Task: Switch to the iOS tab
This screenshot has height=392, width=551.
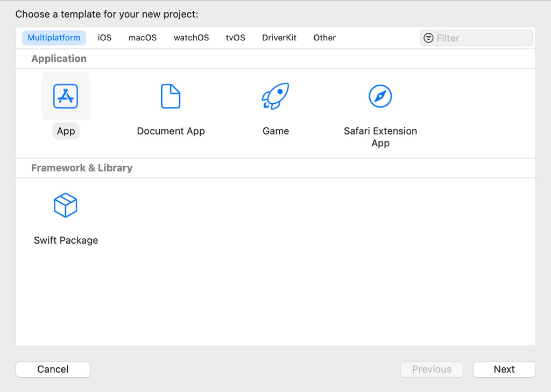Action: click(104, 38)
